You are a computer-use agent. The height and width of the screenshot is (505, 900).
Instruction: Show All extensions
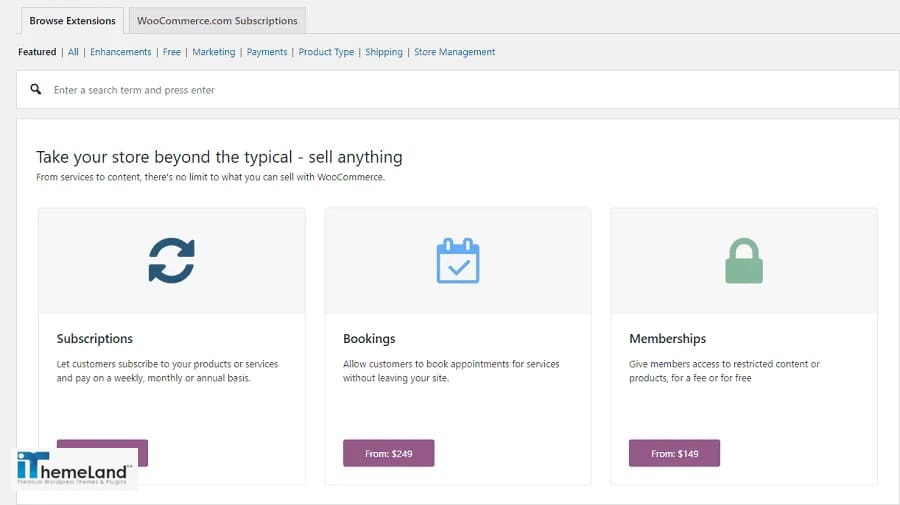pyautogui.click(x=73, y=52)
